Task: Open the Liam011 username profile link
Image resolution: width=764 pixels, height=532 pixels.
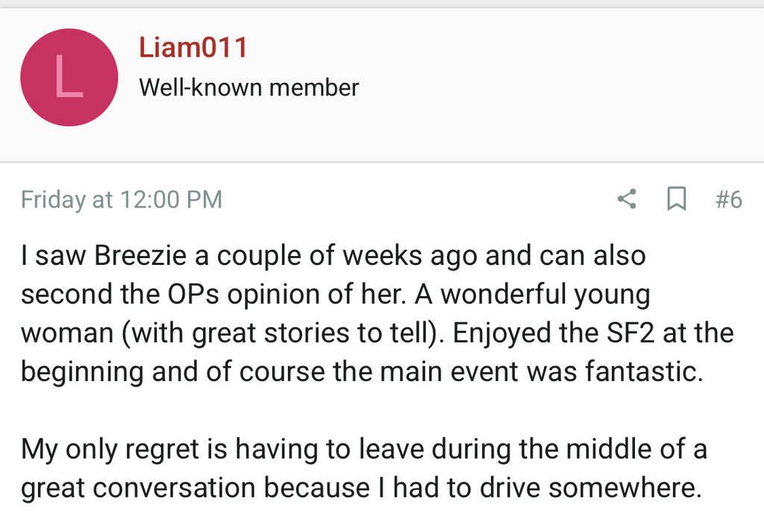Action: coord(192,48)
